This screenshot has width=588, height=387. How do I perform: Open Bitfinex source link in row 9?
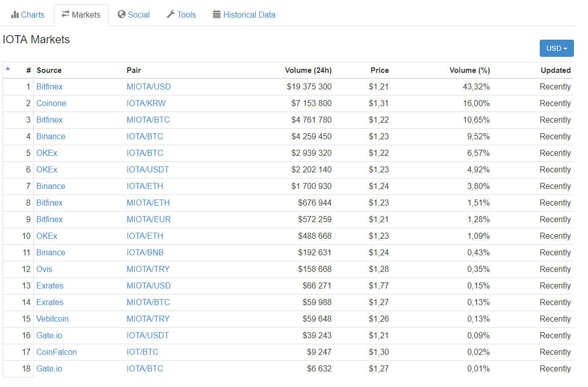(49, 219)
